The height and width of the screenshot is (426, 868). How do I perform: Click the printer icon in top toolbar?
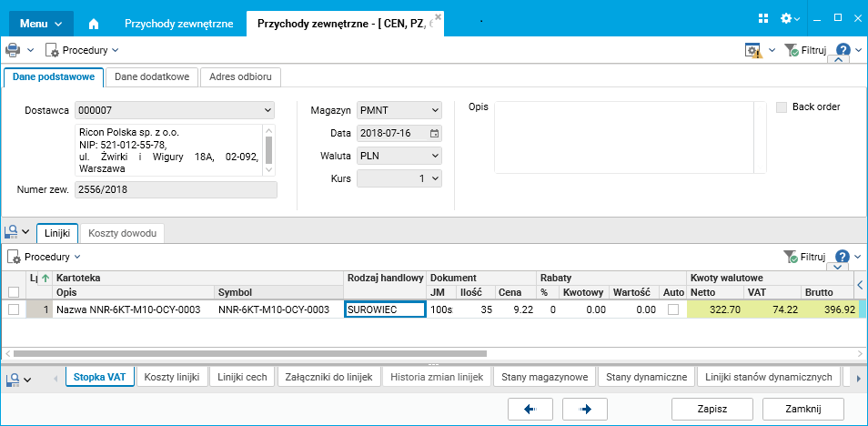(x=12, y=50)
